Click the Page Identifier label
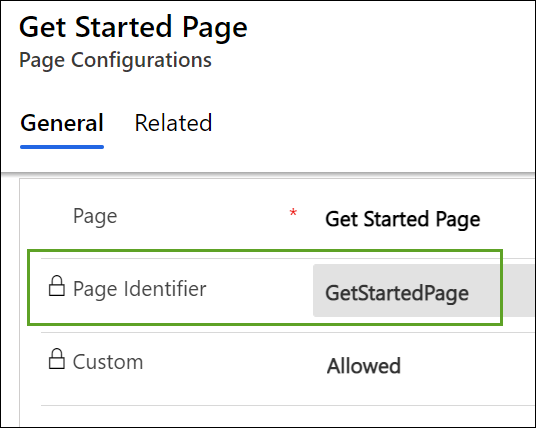 pyautogui.click(x=139, y=289)
